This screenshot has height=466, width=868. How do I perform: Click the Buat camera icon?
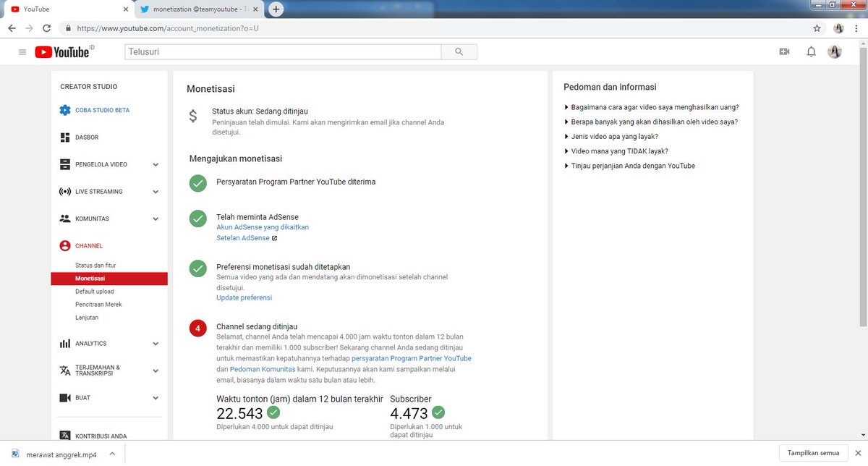click(x=65, y=398)
